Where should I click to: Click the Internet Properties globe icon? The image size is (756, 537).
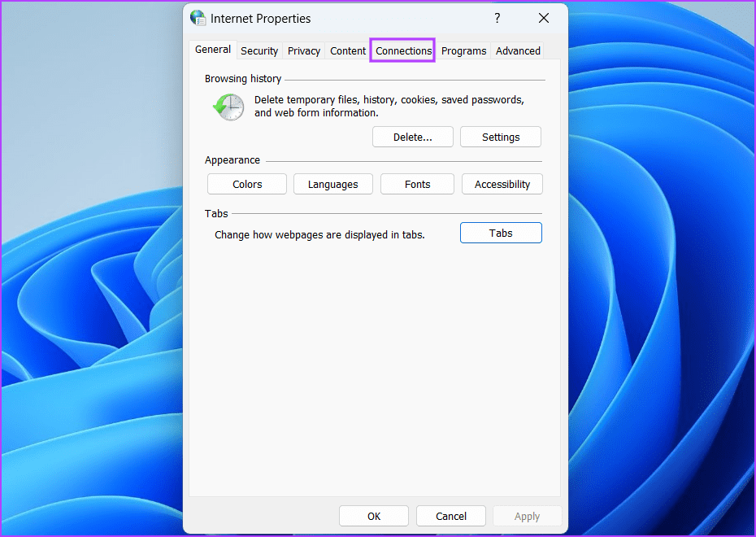point(198,18)
